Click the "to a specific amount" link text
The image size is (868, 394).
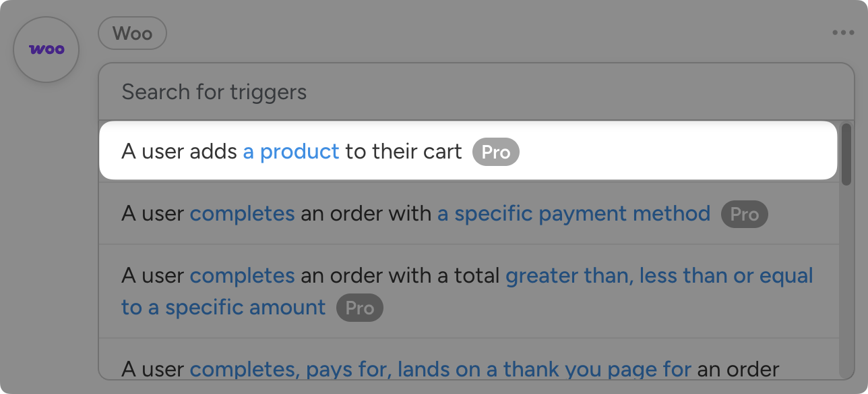click(223, 308)
